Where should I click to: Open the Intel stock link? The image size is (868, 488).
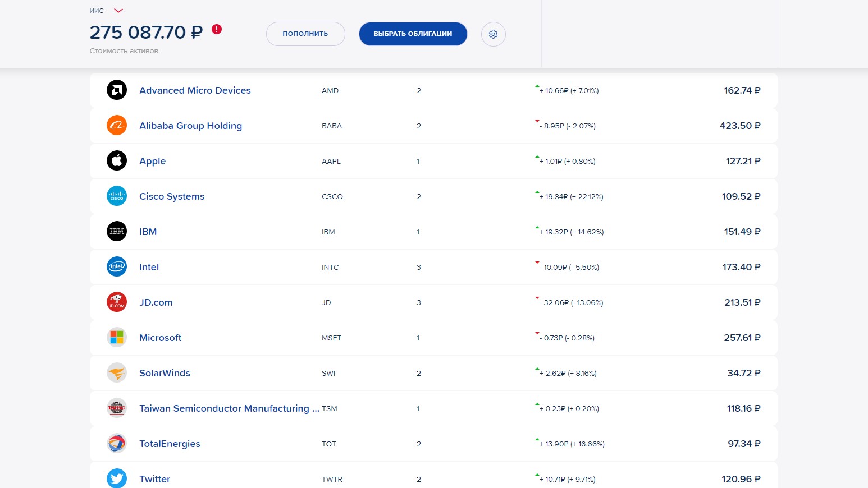[149, 267]
